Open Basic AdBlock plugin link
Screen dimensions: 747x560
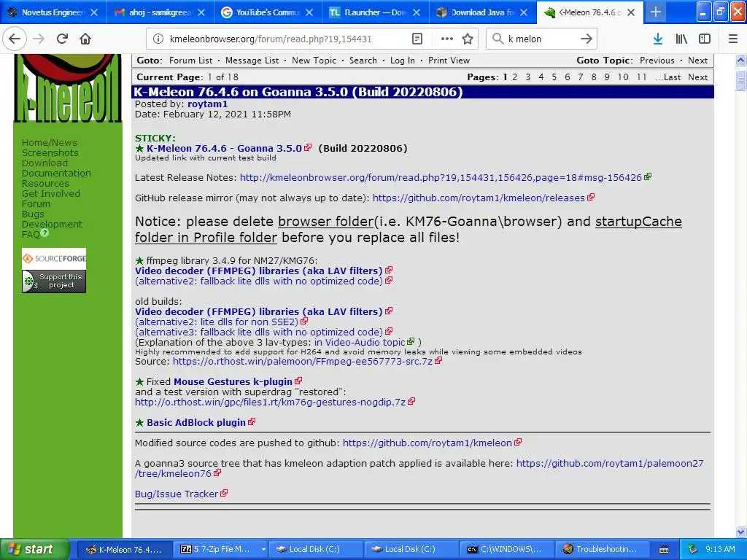[x=196, y=423]
